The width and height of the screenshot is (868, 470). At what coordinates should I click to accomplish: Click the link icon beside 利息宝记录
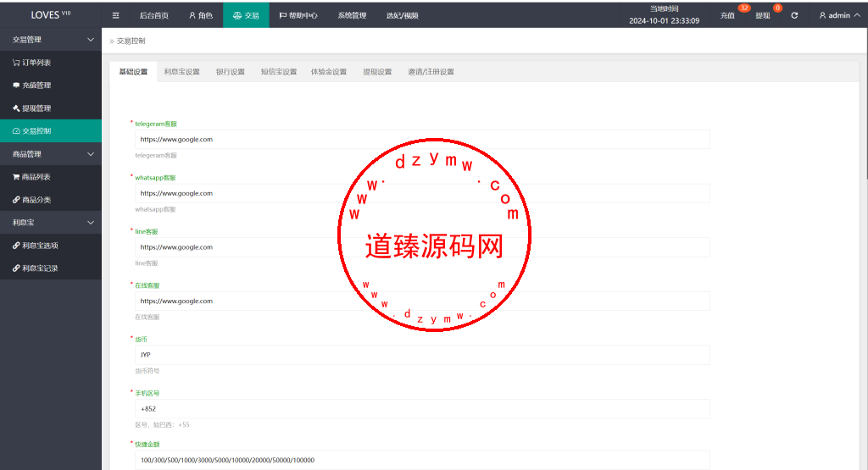(x=16, y=268)
